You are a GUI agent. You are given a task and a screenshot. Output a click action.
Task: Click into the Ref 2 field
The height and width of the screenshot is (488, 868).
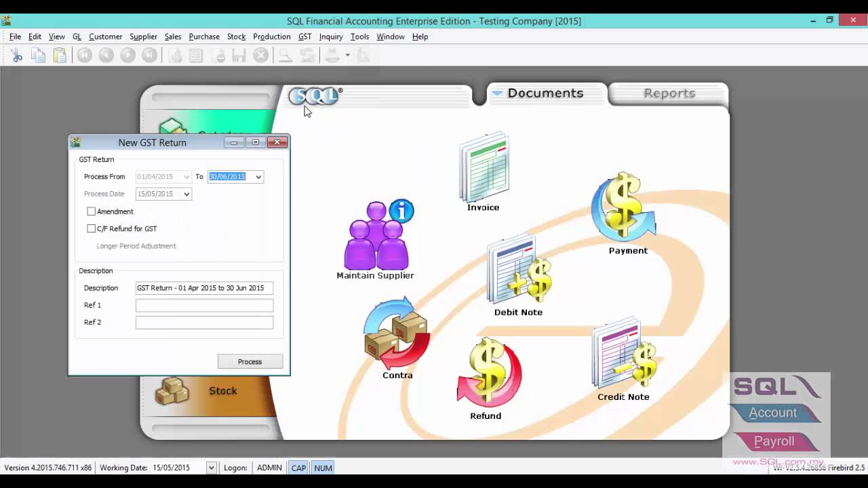(204, 323)
